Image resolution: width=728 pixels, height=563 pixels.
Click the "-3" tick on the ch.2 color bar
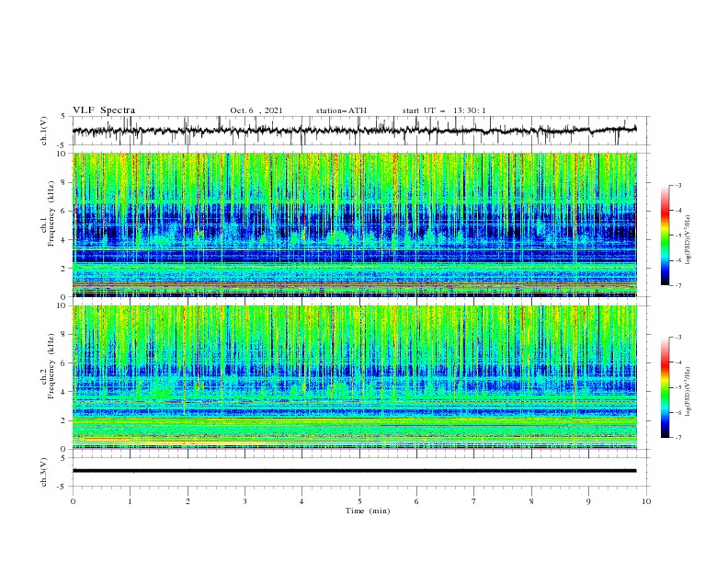(677, 338)
